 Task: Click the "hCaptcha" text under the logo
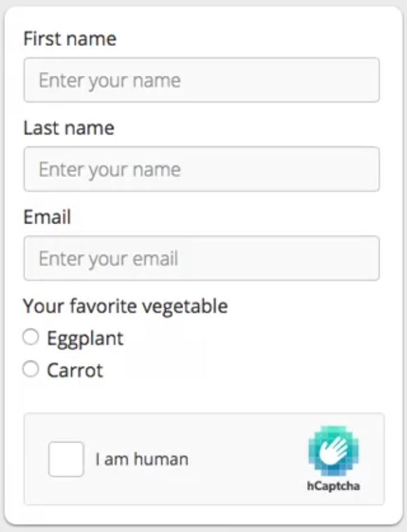334,486
